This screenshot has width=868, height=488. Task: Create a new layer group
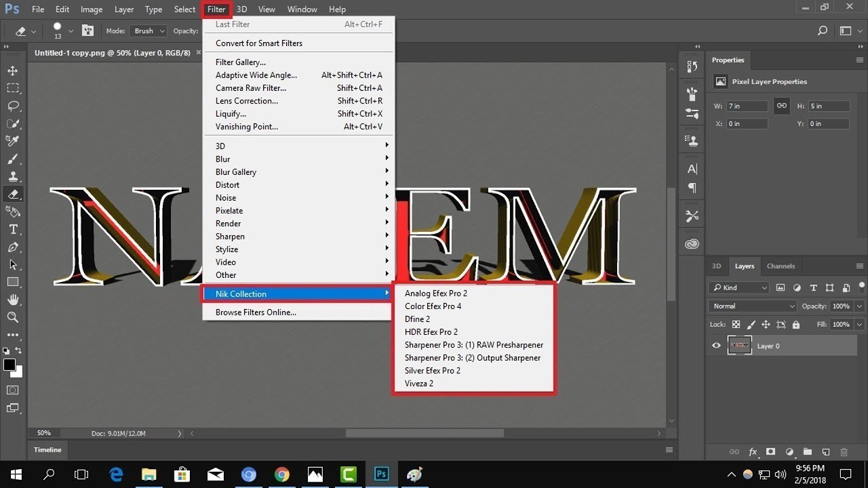coord(807,451)
